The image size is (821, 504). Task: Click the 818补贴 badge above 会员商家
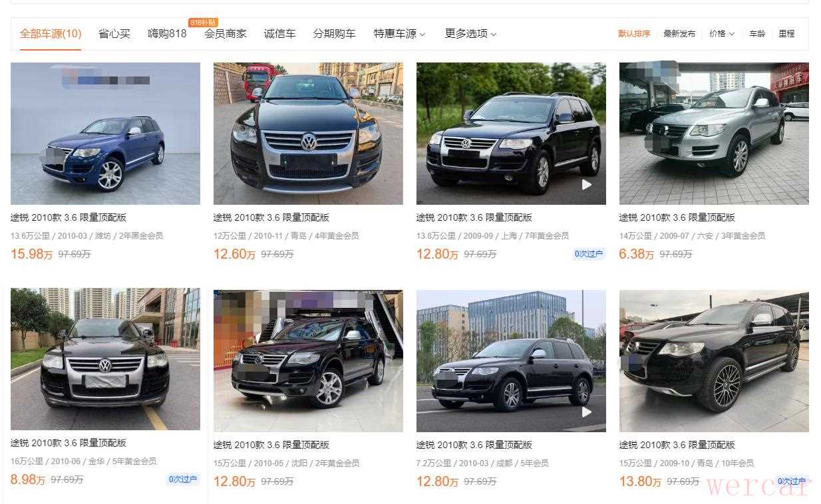(x=203, y=22)
